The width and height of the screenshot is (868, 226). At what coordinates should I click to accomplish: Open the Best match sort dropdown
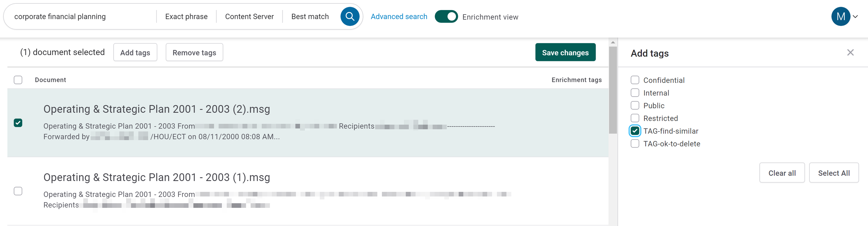(x=310, y=17)
